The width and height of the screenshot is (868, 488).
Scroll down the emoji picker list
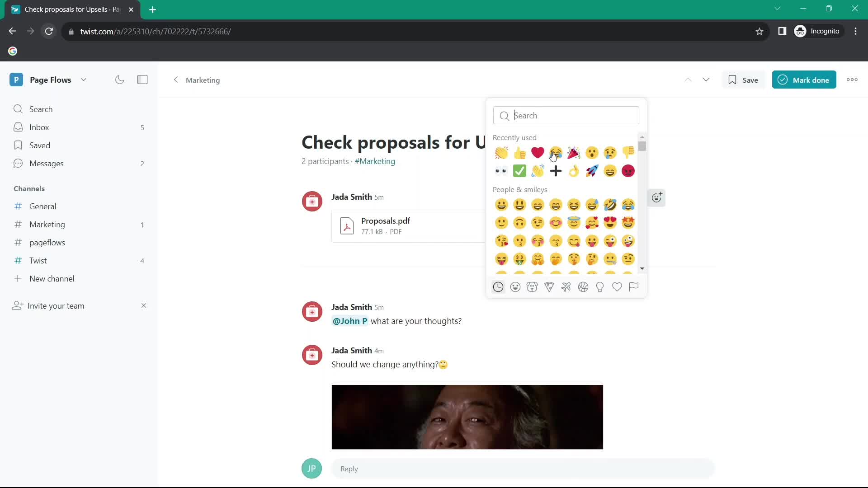[x=643, y=269]
